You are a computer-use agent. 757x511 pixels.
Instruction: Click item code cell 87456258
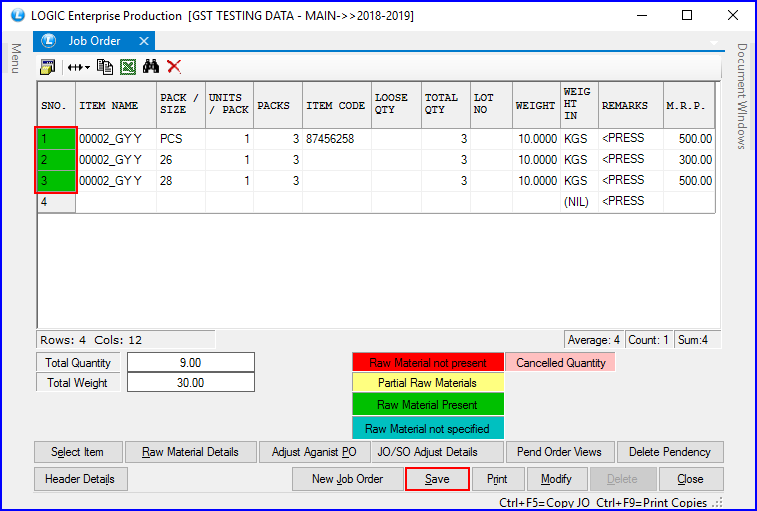[x=337, y=139]
